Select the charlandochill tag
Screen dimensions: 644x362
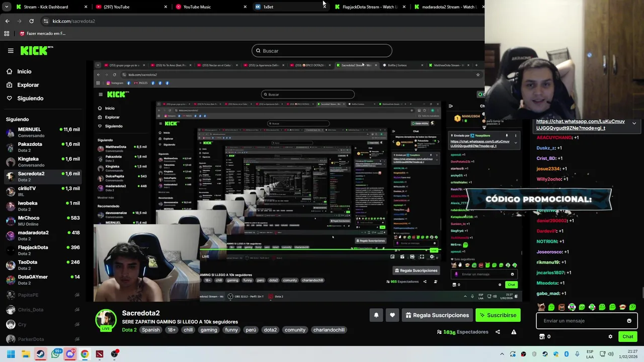(x=329, y=330)
